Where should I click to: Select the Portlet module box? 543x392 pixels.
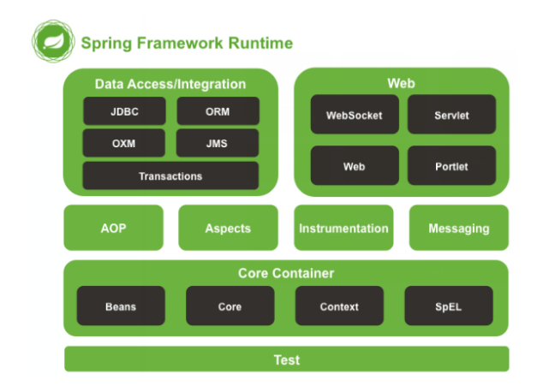[451, 166]
